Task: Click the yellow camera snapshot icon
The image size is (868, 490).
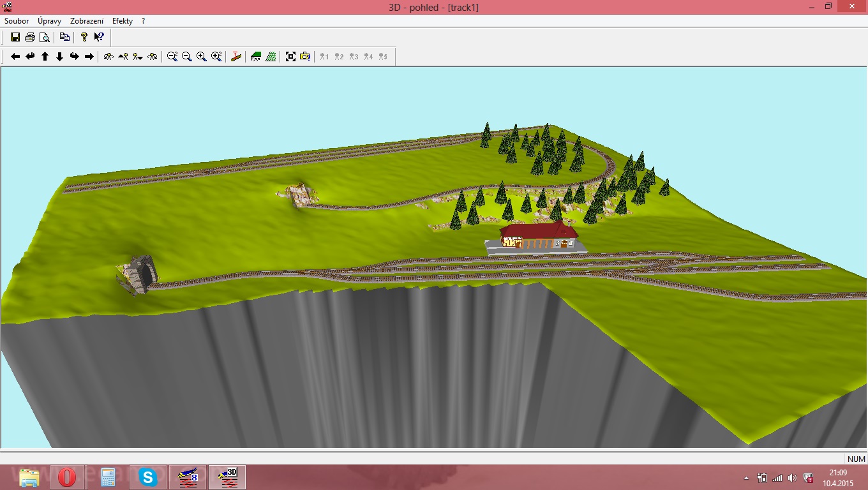Action: 305,56
